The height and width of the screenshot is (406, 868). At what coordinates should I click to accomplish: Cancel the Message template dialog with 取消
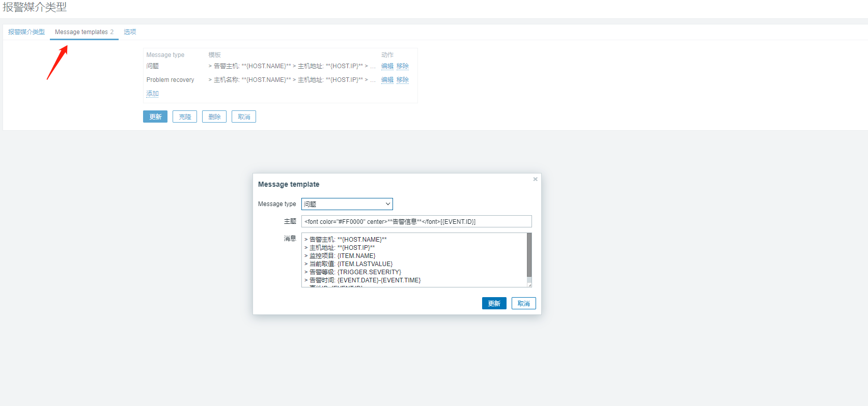tap(523, 303)
